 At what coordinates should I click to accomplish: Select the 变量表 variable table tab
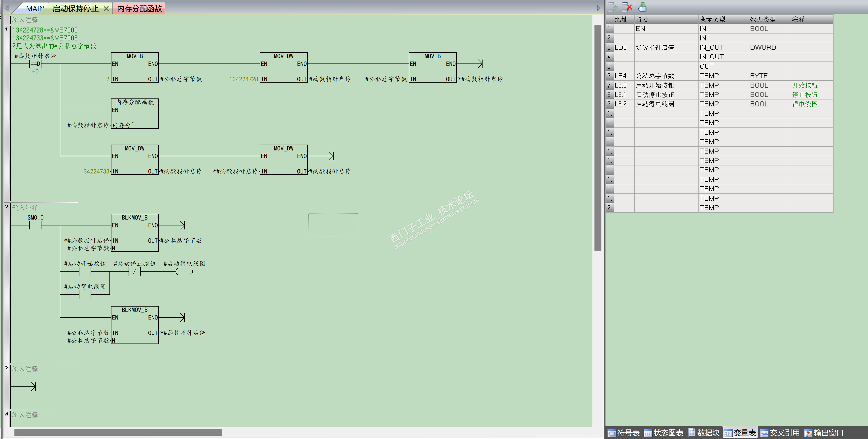click(740, 433)
